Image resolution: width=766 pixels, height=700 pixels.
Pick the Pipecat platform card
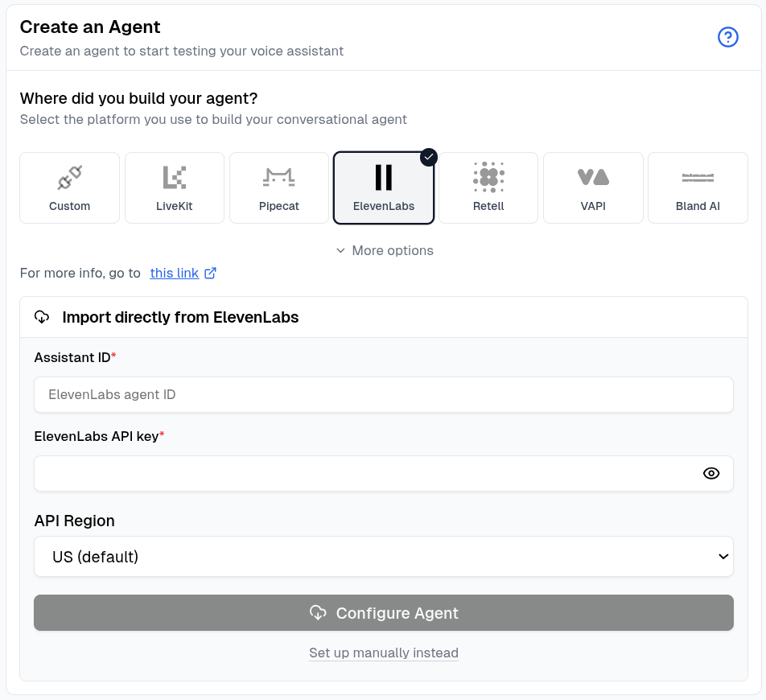[279, 188]
